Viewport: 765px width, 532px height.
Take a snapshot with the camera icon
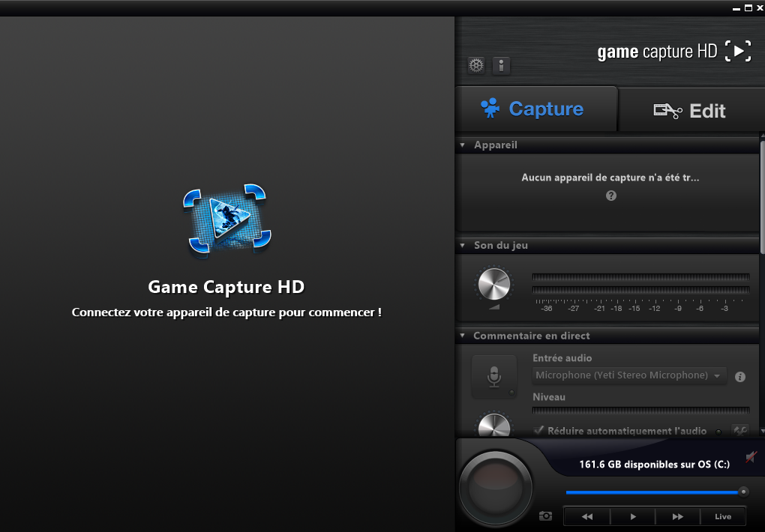[545, 516]
